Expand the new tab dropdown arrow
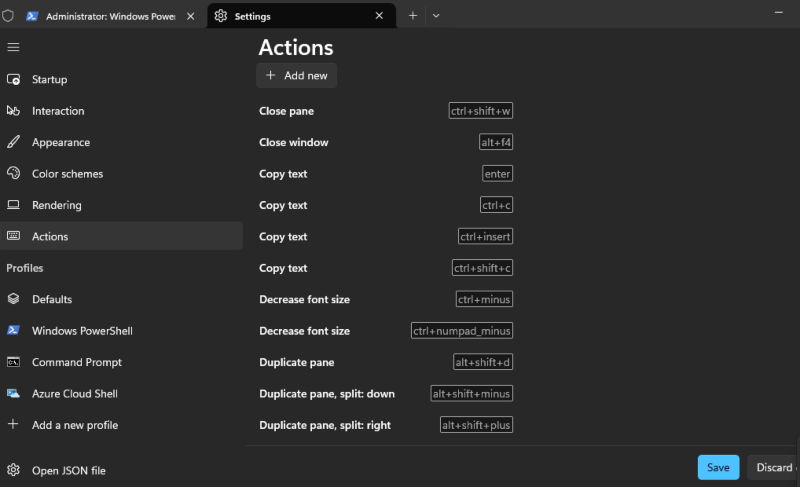 pos(436,16)
